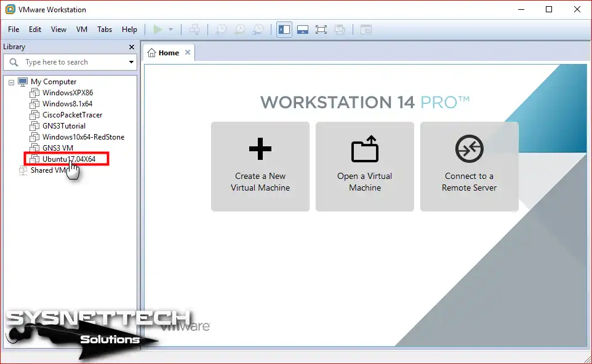The image size is (592, 364).
Task: Enter full screen mode icon
Action: pyautogui.click(x=321, y=30)
